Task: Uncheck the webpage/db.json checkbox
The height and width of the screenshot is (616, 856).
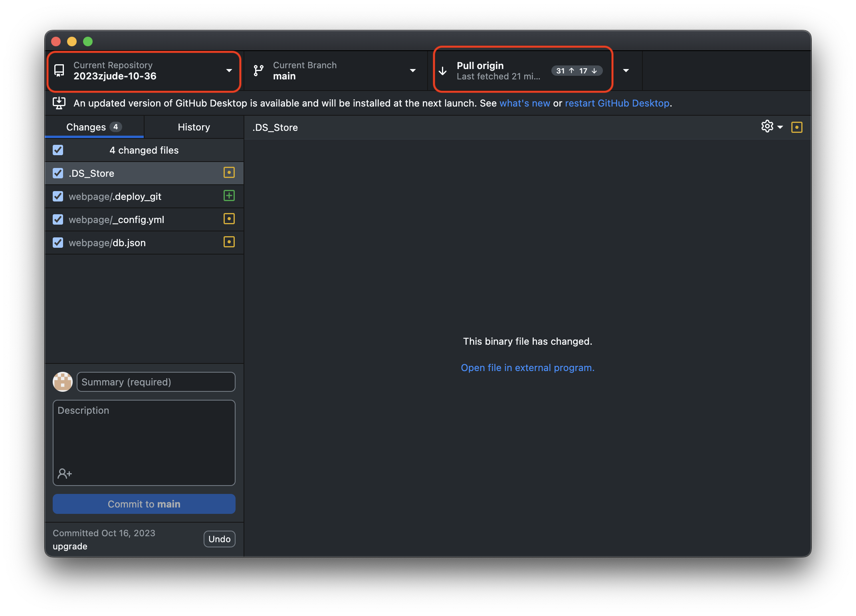Action: (x=58, y=243)
